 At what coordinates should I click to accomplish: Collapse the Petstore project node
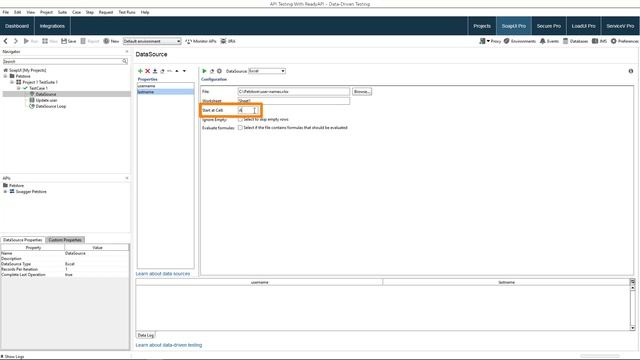(x=5, y=76)
